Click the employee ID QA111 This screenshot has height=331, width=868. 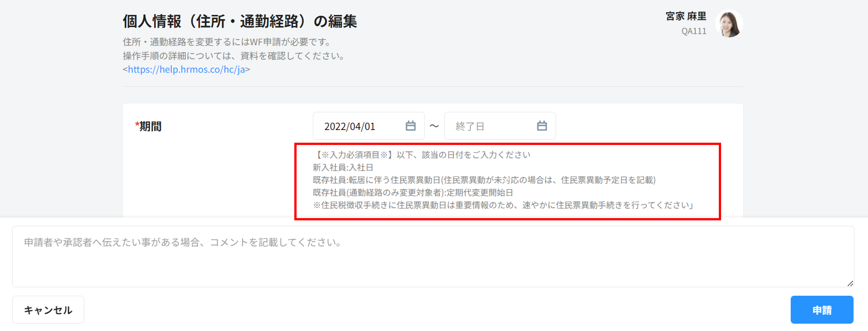click(693, 31)
